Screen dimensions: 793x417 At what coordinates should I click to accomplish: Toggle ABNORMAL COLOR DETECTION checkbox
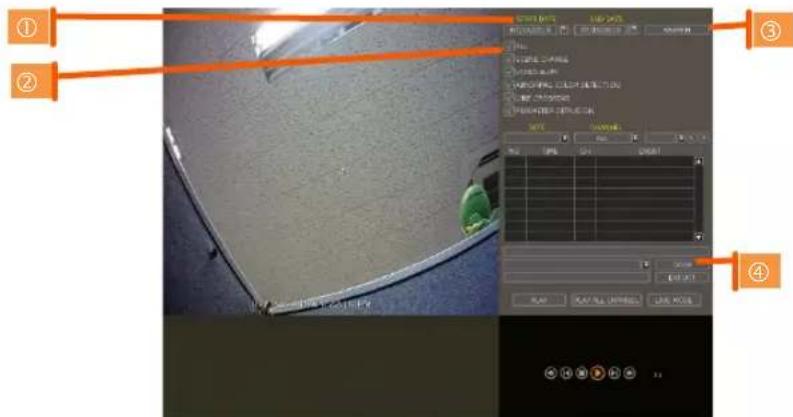510,84
